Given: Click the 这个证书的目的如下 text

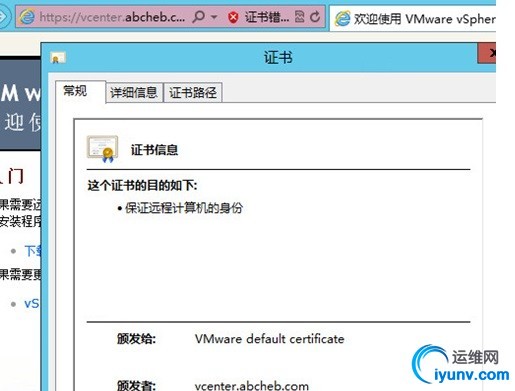Looking at the screenshot, I should tap(142, 185).
